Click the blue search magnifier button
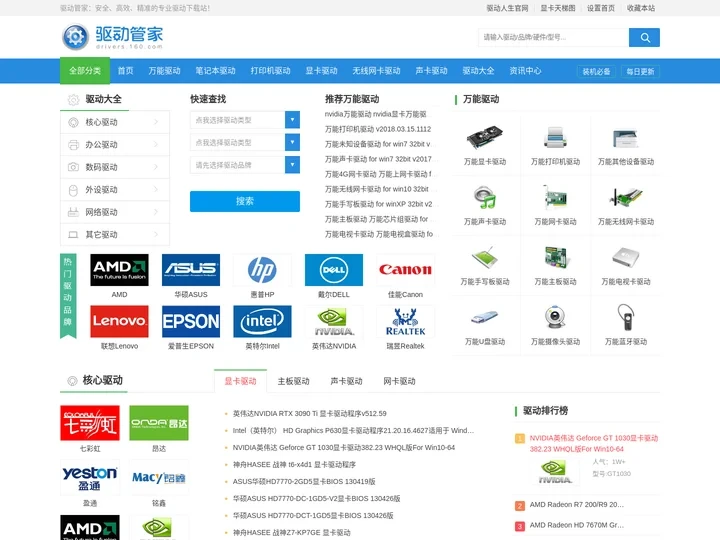The height and width of the screenshot is (540, 720). click(644, 38)
